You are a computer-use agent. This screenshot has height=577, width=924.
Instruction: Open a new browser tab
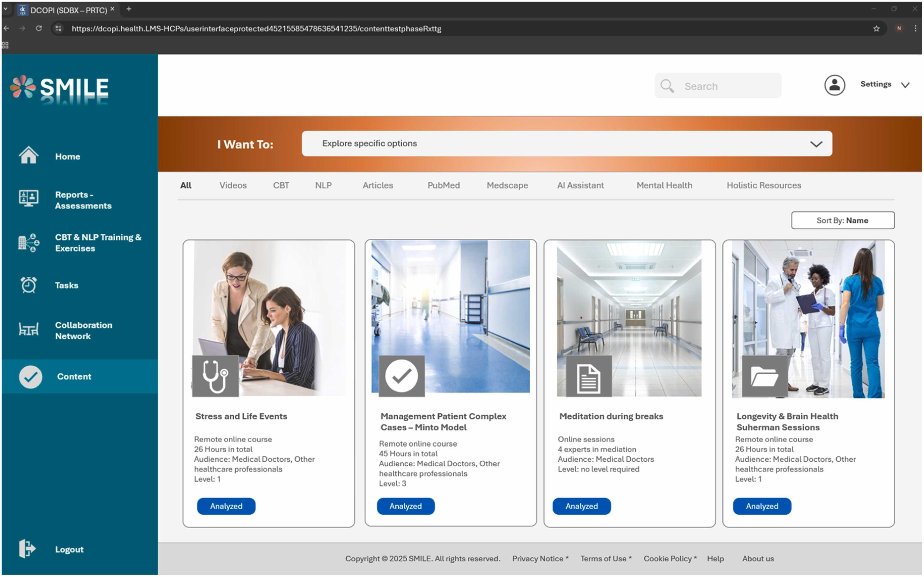click(129, 9)
